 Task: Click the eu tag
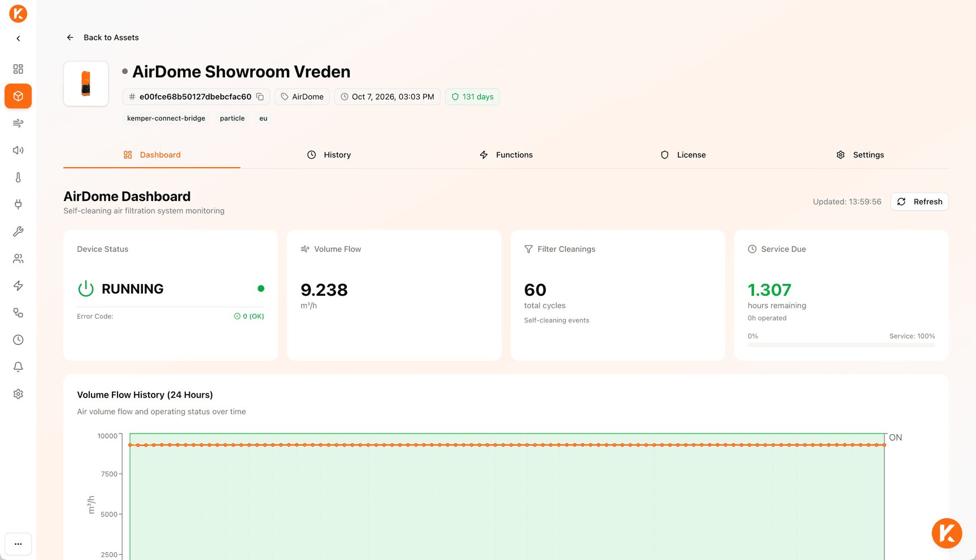(263, 118)
